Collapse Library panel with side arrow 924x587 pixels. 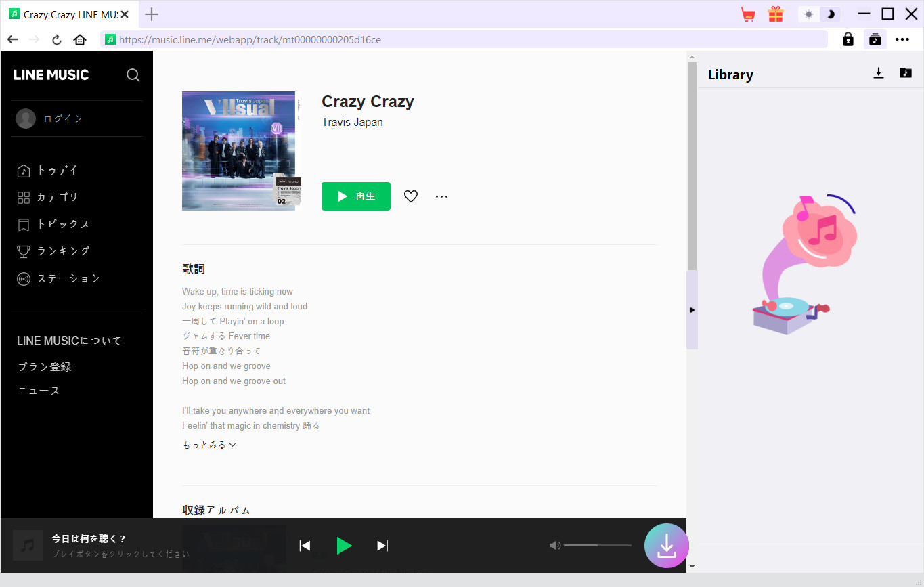[692, 310]
